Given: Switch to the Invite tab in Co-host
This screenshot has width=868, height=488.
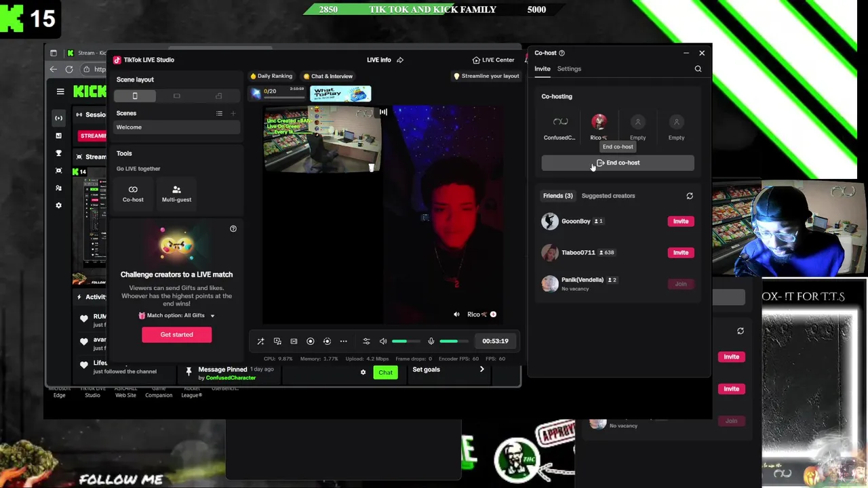Looking at the screenshot, I should pyautogui.click(x=542, y=68).
